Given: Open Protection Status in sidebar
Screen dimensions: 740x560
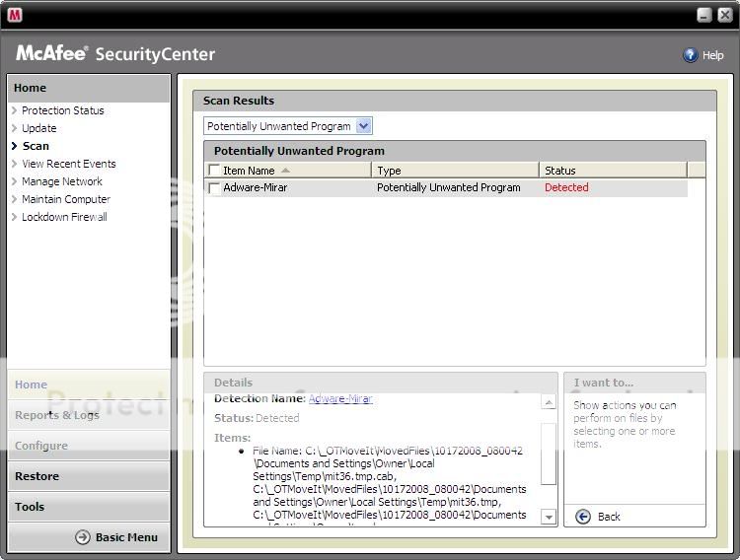Looking at the screenshot, I should (x=63, y=110).
